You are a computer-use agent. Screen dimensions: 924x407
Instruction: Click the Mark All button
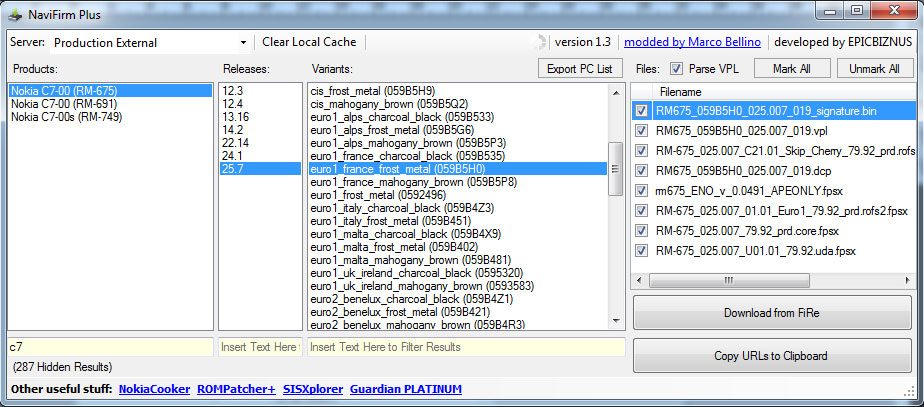(791, 69)
